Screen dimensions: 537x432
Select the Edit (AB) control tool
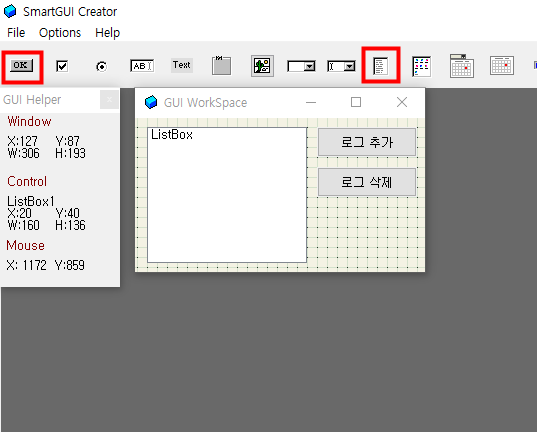142,66
